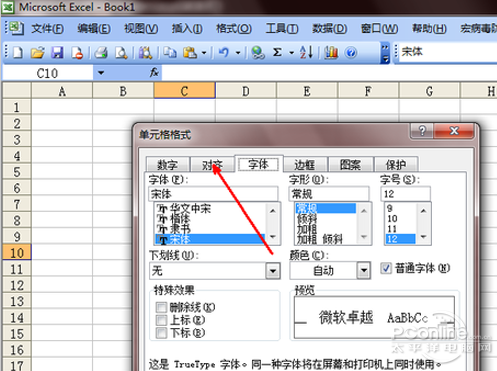Open Print Preview magnifier icon
The image size is (497, 371).
[x=121, y=53]
